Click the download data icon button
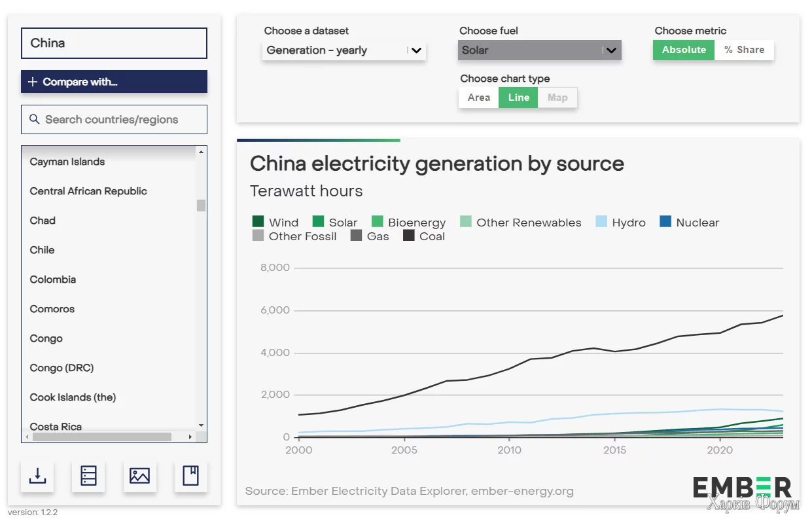 pyautogui.click(x=37, y=476)
